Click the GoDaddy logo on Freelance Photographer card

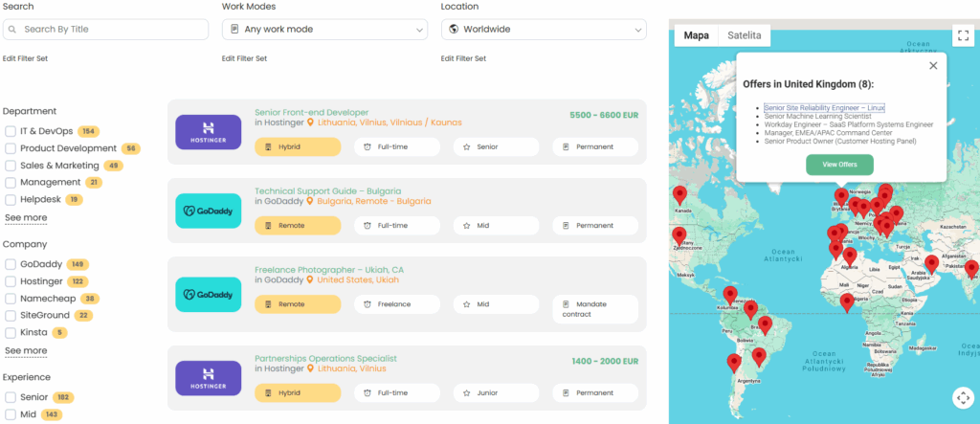(208, 295)
